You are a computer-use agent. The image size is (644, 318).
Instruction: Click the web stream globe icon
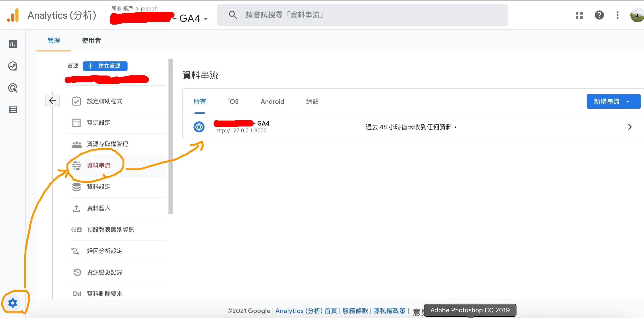click(199, 127)
